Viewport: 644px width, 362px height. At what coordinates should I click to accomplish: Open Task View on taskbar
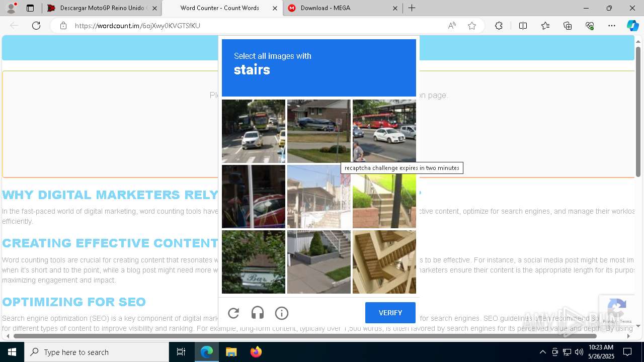181,352
